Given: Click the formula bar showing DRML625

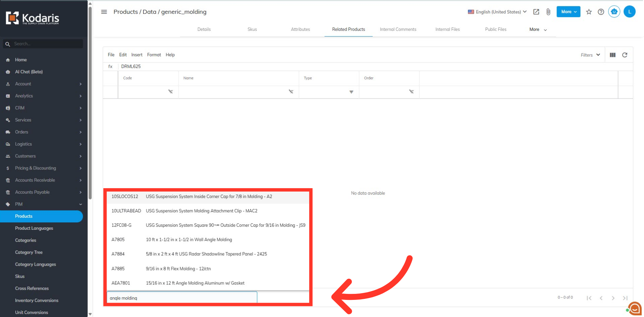Looking at the screenshot, I should [375, 66].
